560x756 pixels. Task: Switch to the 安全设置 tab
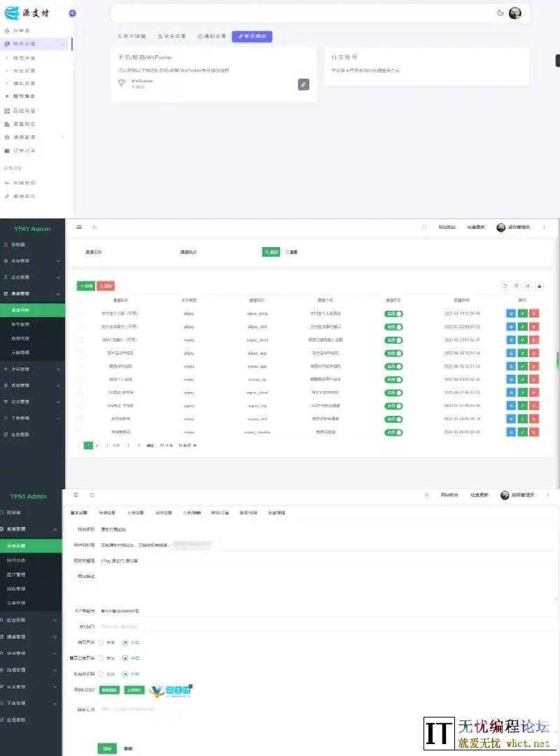coord(171,36)
